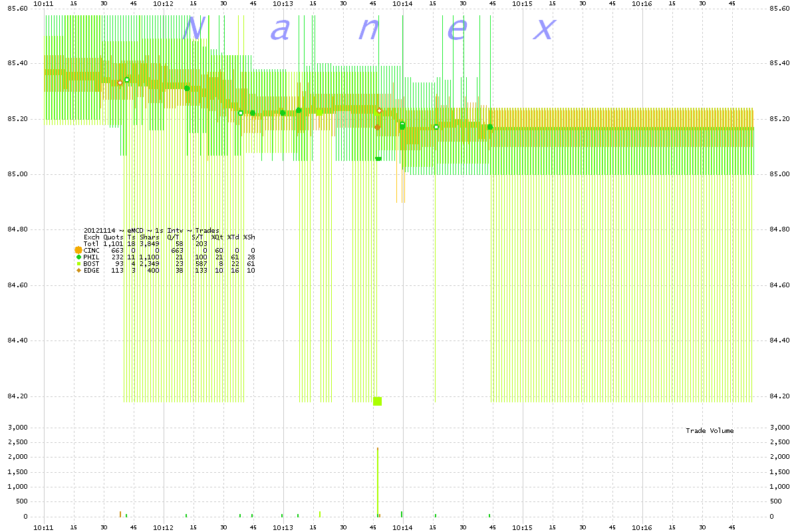Click the 'Quots' column header

point(113,237)
